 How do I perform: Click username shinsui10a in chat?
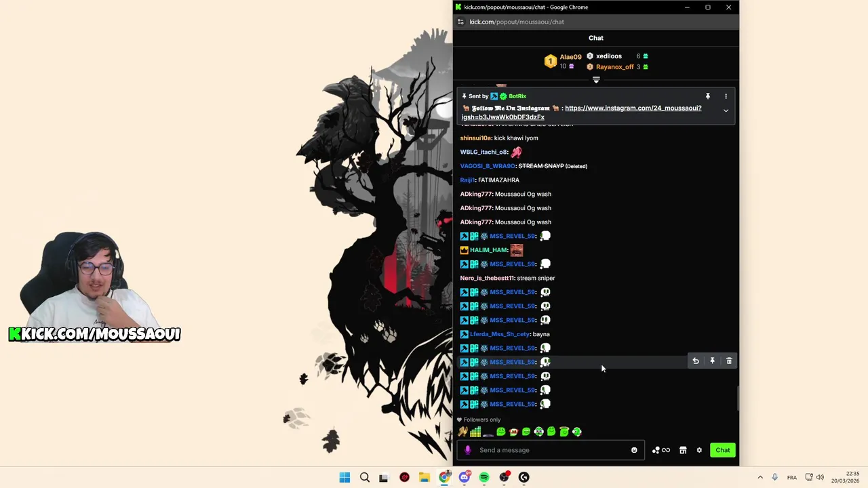476,138
